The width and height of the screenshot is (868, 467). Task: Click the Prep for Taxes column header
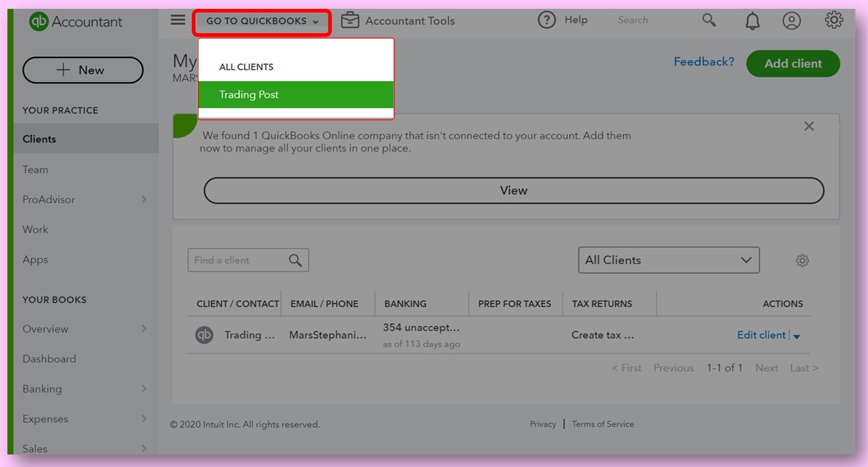click(x=514, y=303)
